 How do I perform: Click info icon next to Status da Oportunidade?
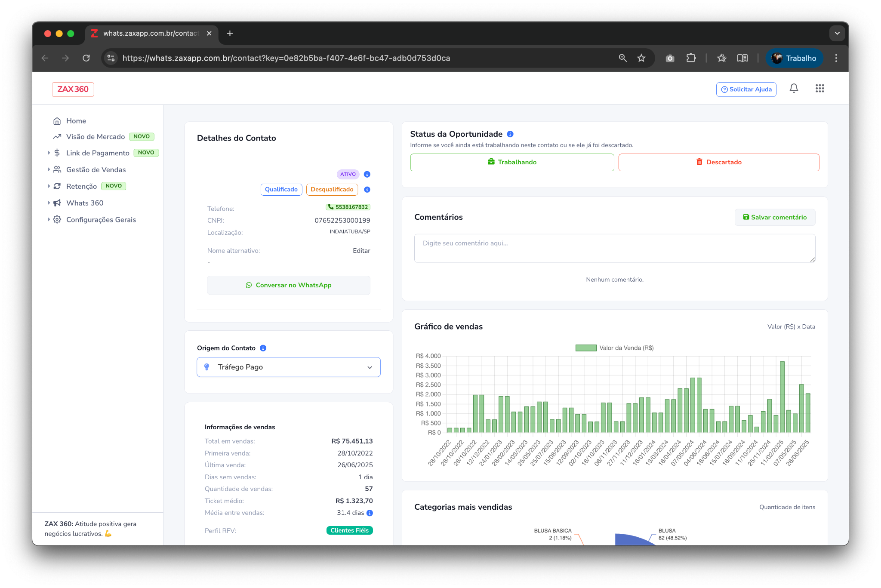(x=510, y=134)
